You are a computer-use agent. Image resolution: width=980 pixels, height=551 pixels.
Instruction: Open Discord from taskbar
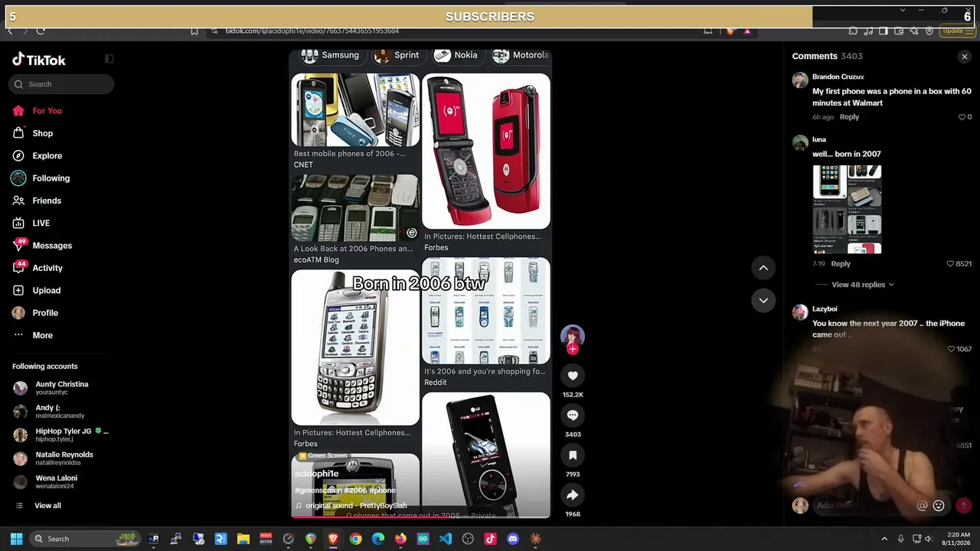point(513,539)
